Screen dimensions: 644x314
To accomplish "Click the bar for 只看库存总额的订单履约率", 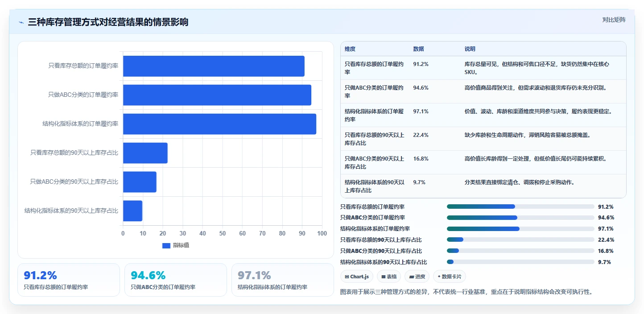I will click(214, 66).
